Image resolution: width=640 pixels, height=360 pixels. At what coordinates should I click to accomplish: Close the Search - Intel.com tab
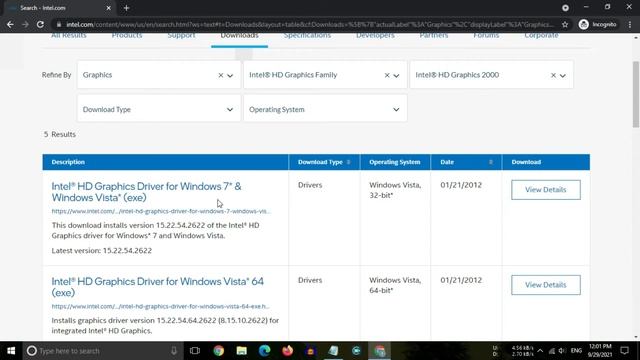tap(108, 8)
